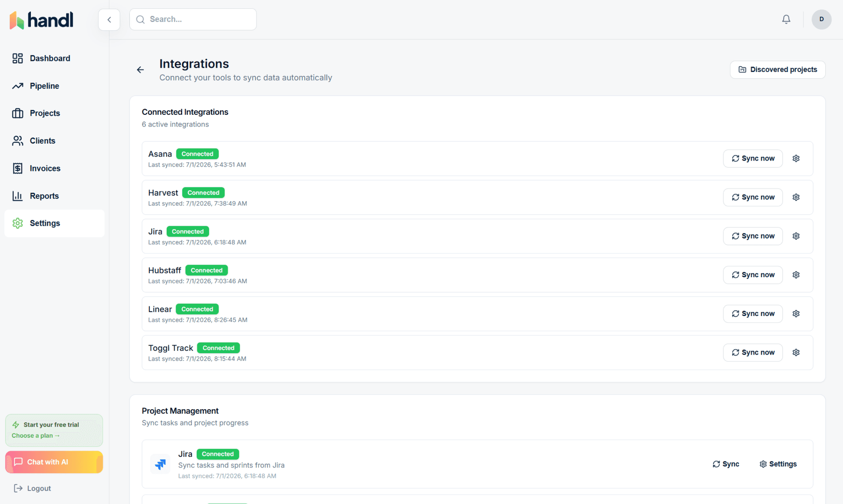Viewport: 843px width, 504px height.
Task: Click the Harvest integration name
Action: (163, 192)
